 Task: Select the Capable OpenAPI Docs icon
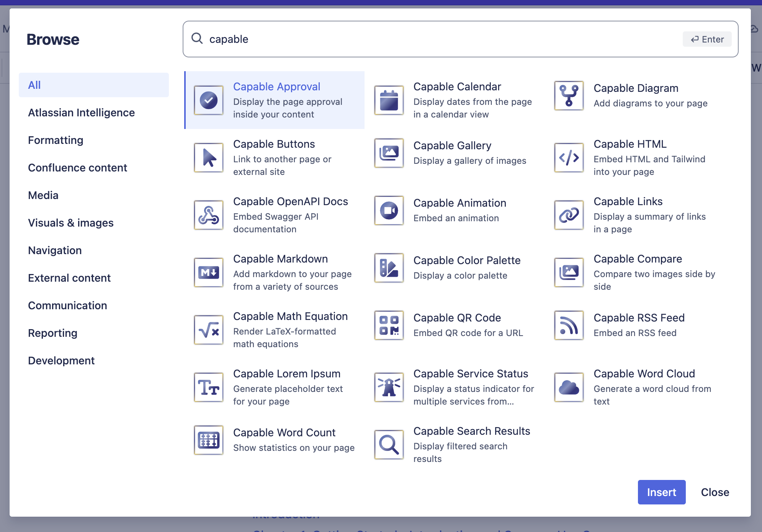coord(209,215)
